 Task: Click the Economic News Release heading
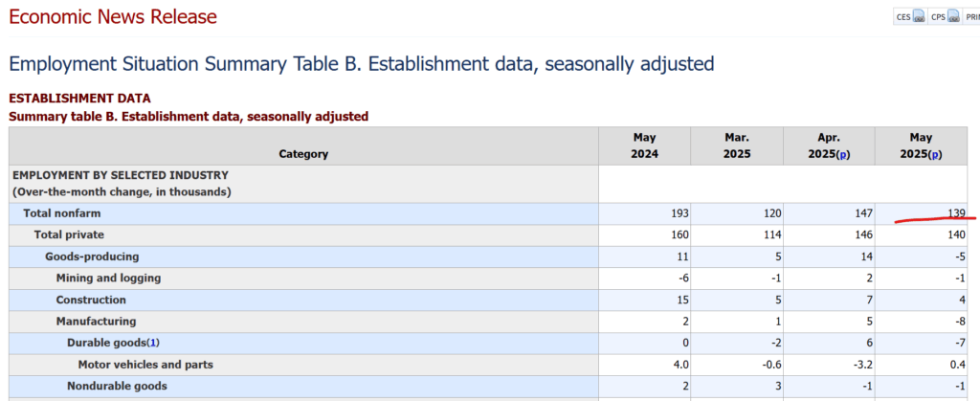113,17
